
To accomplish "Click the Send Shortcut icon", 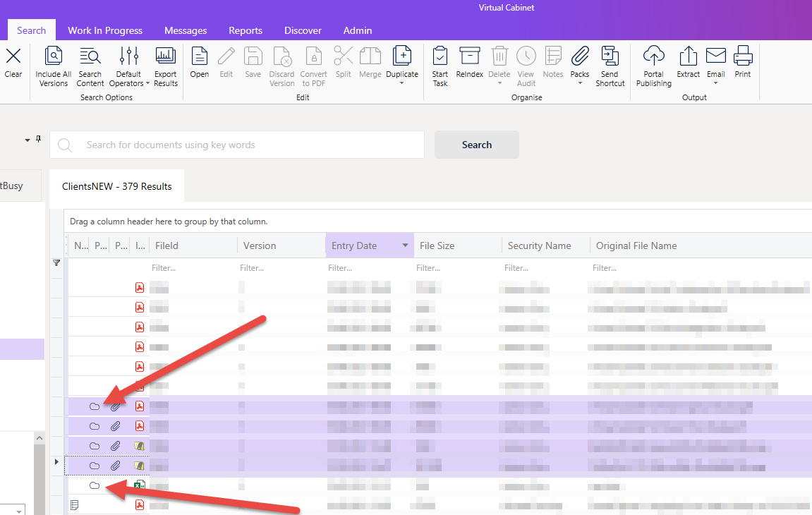I will [610, 56].
